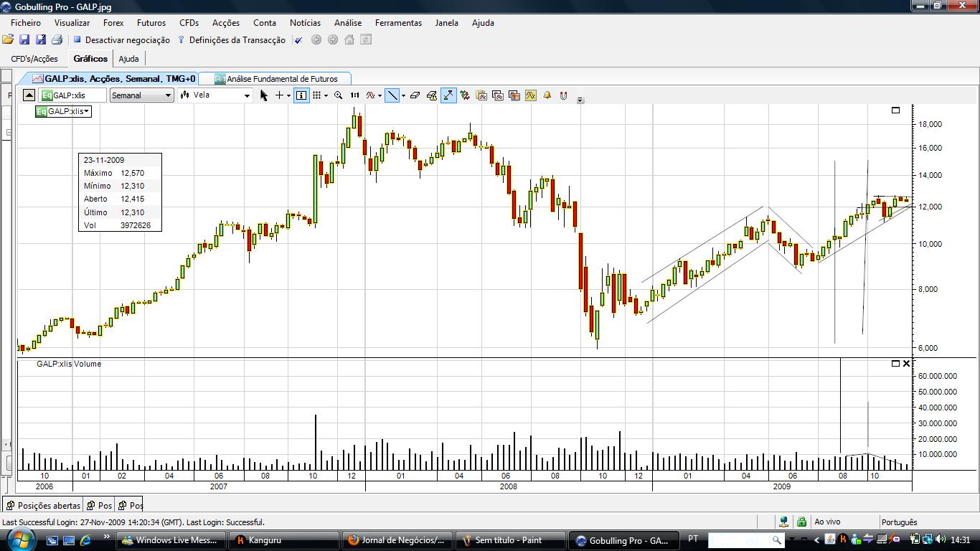Click the grid lines icon
980x551 pixels.
pyautogui.click(x=316, y=95)
